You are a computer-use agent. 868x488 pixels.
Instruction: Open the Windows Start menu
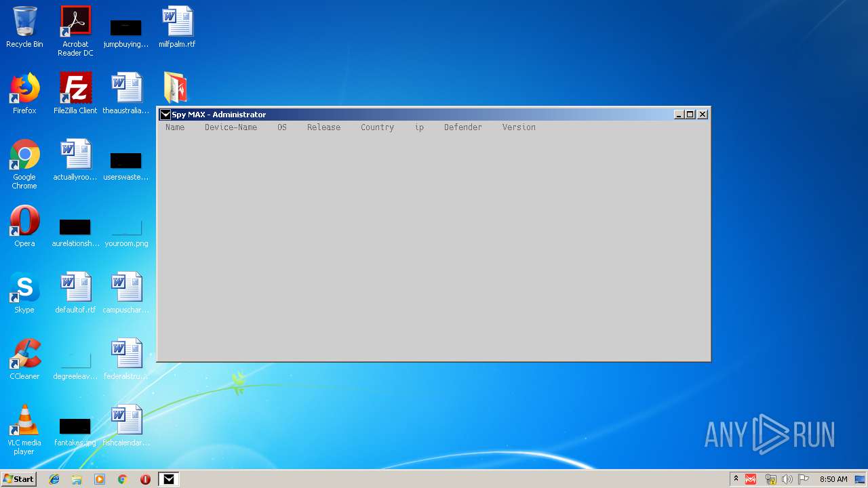click(18, 479)
